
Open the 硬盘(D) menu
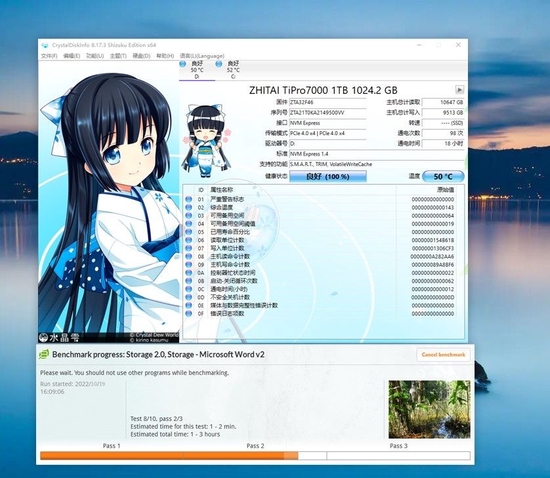point(141,56)
